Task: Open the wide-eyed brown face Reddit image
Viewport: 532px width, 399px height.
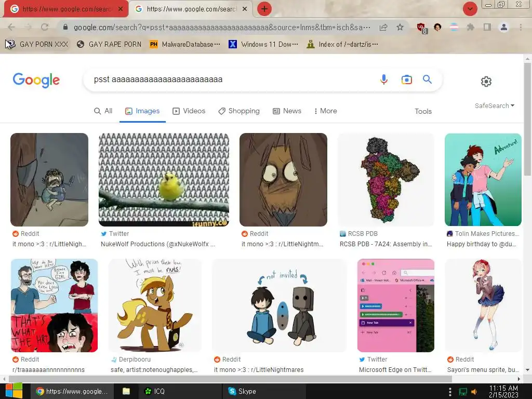Action: [x=283, y=179]
